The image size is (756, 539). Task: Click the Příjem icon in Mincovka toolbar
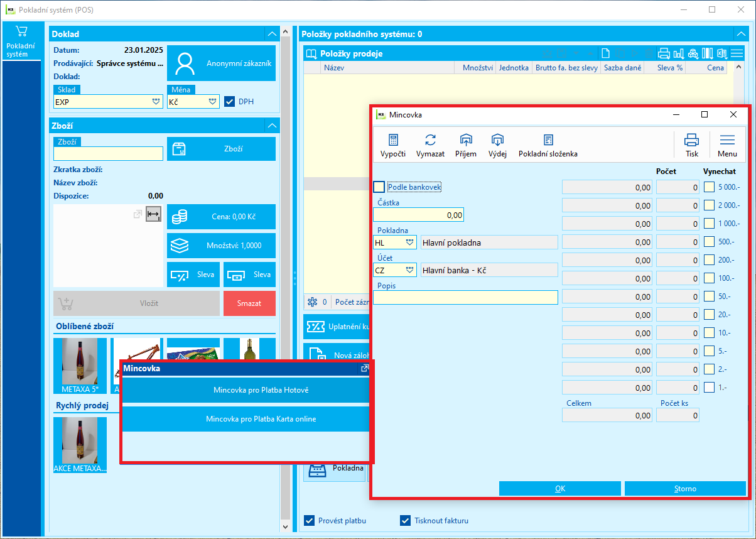[x=465, y=140]
